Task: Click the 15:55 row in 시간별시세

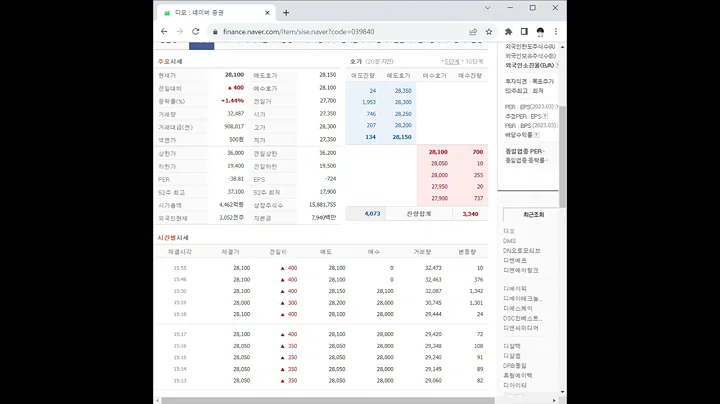Action: 321,268
